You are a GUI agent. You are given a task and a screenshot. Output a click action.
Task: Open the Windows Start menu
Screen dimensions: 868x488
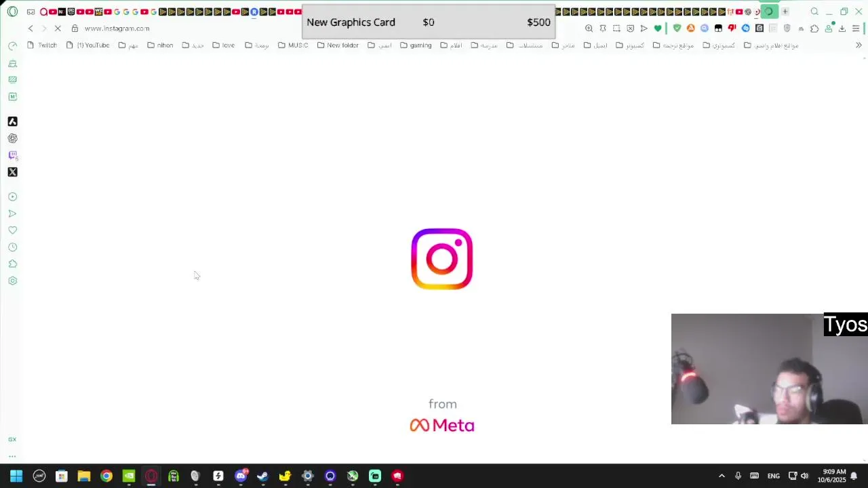click(16, 476)
